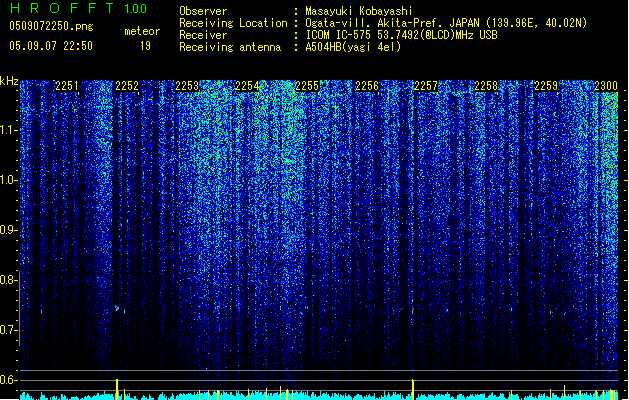Click the 0.7 kHz axis tick label
Image resolution: width=629 pixels, height=400 pixels.
8,330
